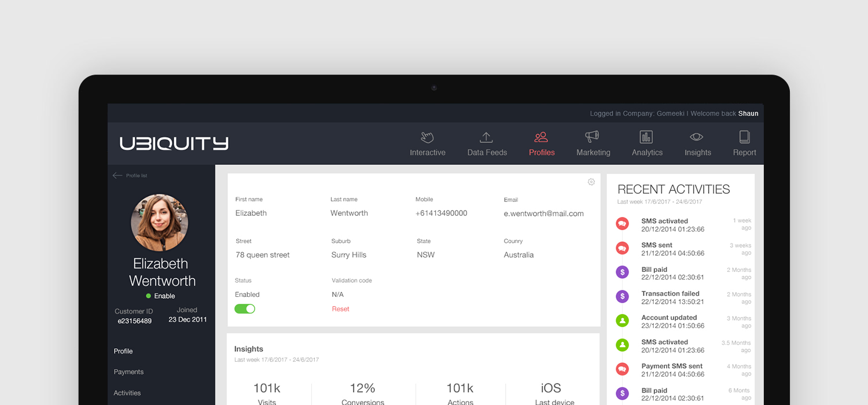Image resolution: width=868 pixels, height=405 pixels.
Task: Click the Last name field Wentworth
Action: pos(349,213)
